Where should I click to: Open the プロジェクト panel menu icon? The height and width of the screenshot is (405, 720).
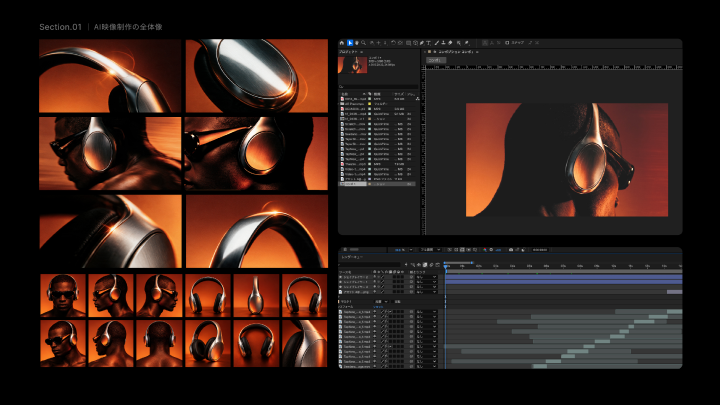pos(362,52)
